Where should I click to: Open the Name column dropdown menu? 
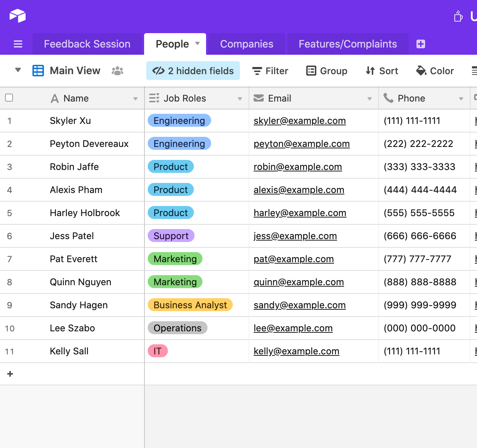pyautogui.click(x=135, y=99)
